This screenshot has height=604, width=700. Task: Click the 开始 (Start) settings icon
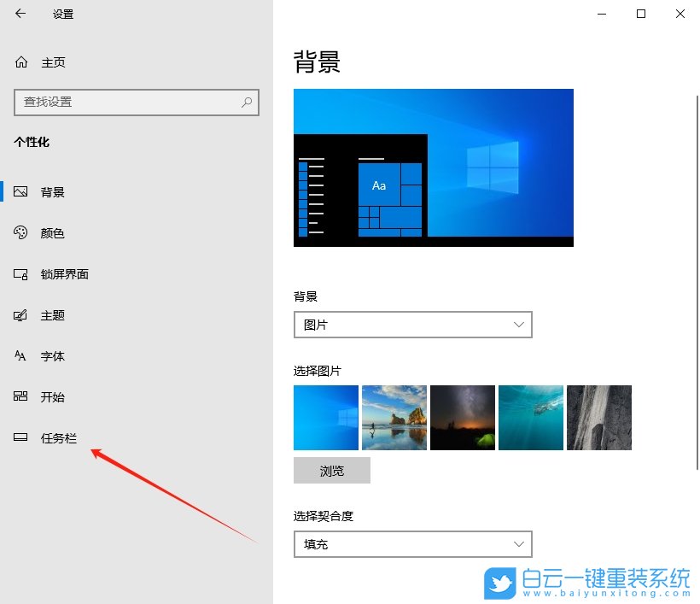pos(20,396)
